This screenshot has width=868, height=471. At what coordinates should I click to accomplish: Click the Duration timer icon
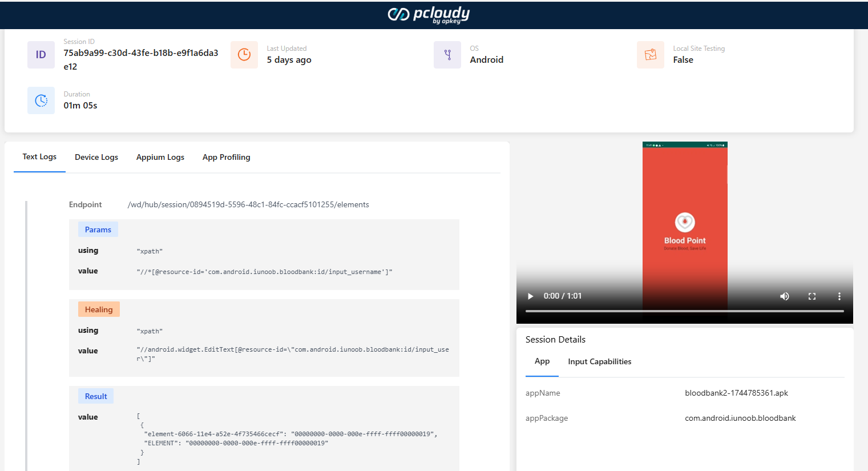(x=41, y=100)
